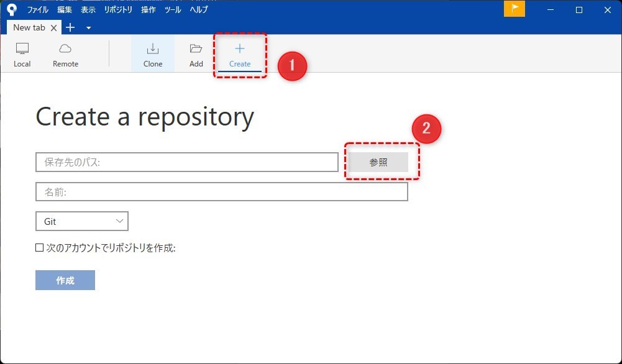Open the ファイル menu
Screen dimensions: 622x364
[x=38, y=9]
